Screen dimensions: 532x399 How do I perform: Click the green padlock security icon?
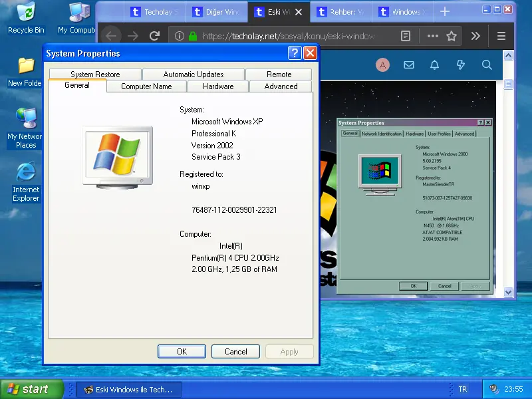click(193, 36)
